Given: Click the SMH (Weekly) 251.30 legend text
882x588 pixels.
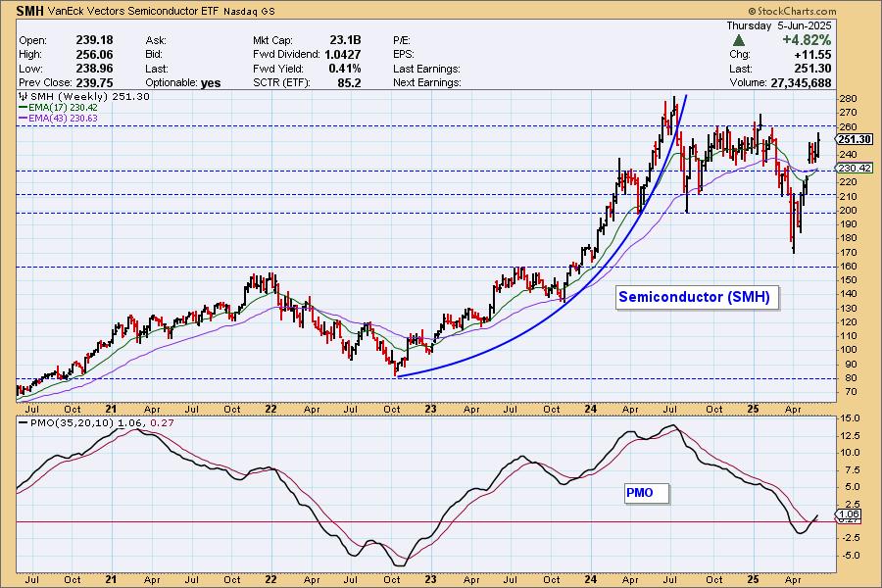Looking at the screenshot, I should (x=90, y=97).
